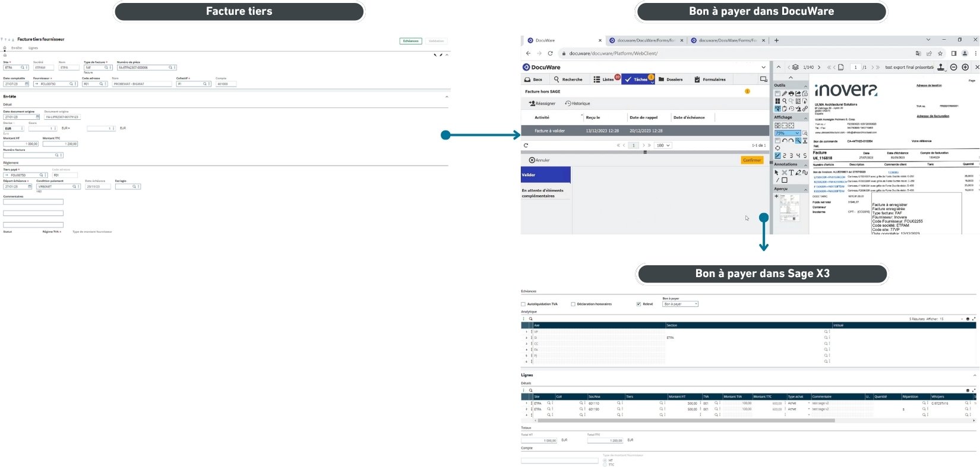Image resolution: width=980 pixels, height=467 pixels.
Task: Sort by Date de rappel column
Action: 643,117
